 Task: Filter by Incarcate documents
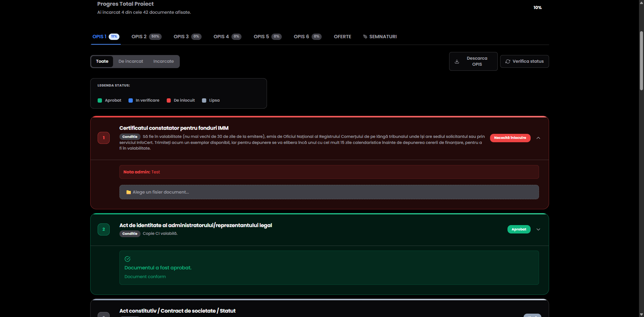click(x=164, y=61)
